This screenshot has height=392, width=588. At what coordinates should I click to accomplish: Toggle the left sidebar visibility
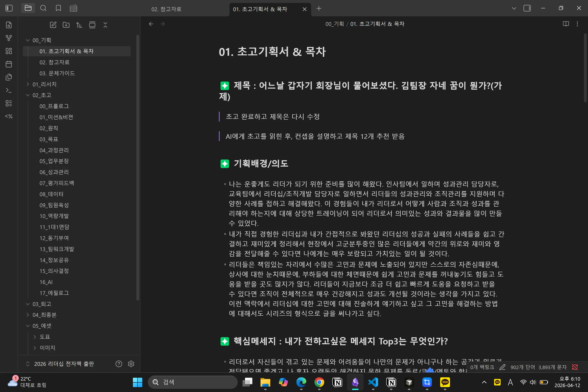pos(9,8)
